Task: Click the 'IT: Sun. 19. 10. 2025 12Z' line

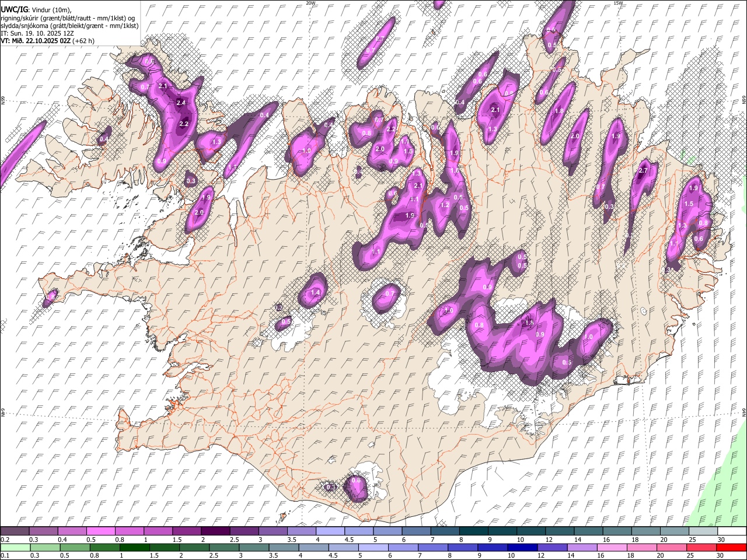Action: click(37, 33)
